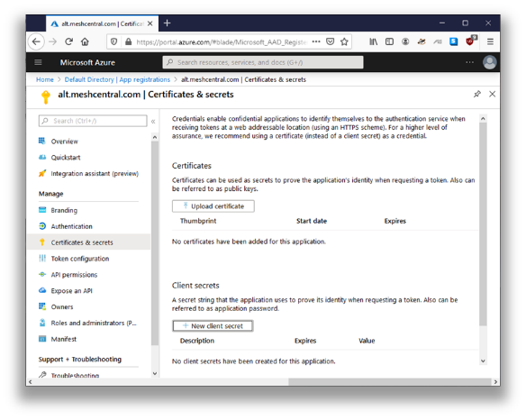Open the Quickstart menu item
This screenshot has height=420, width=526.
[66, 158]
